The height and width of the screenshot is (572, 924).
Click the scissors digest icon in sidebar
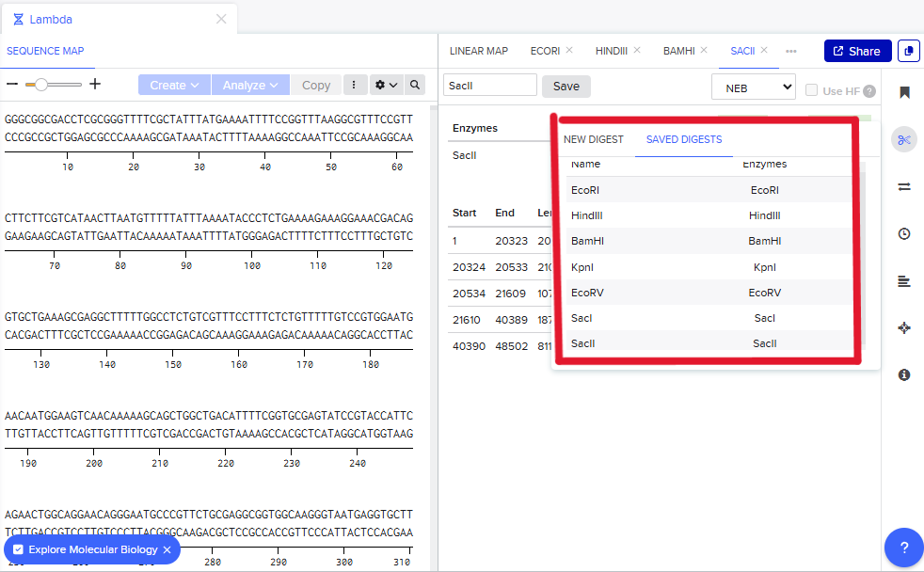(904, 140)
